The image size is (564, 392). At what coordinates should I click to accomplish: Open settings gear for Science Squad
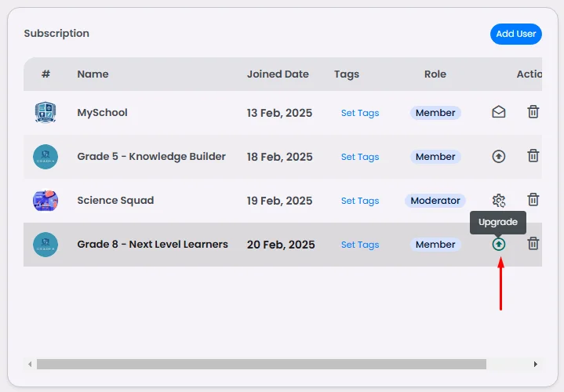tap(499, 201)
